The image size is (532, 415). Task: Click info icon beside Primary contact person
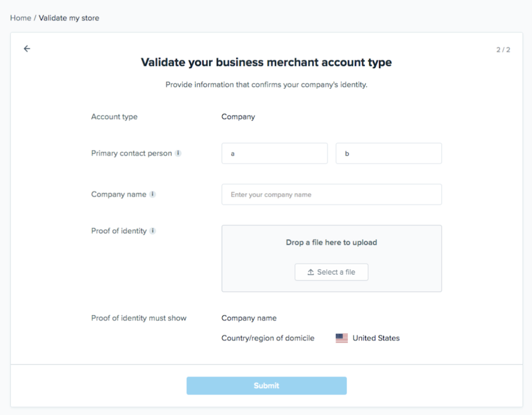[x=178, y=153]
